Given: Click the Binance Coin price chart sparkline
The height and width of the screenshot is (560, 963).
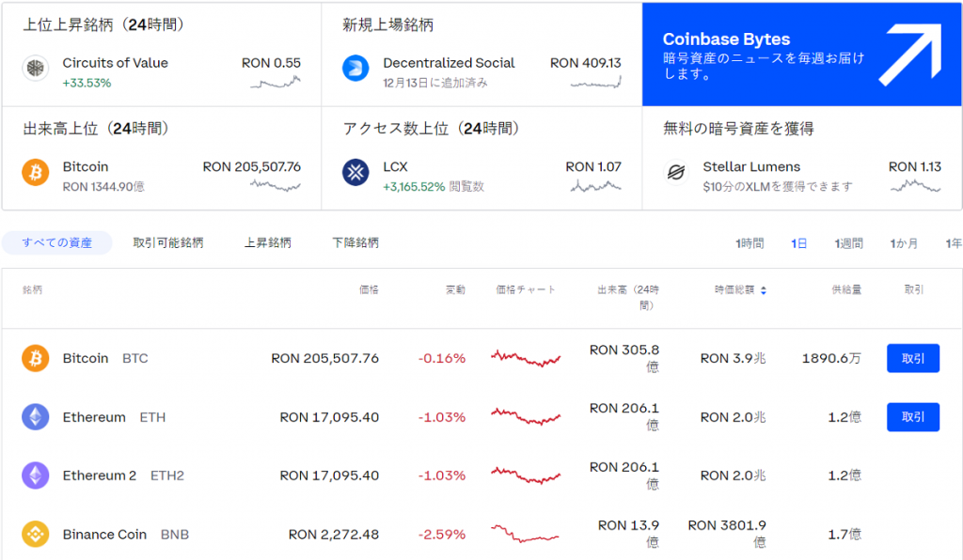Looking at the screenshot, I should click(x=525, y=533).
